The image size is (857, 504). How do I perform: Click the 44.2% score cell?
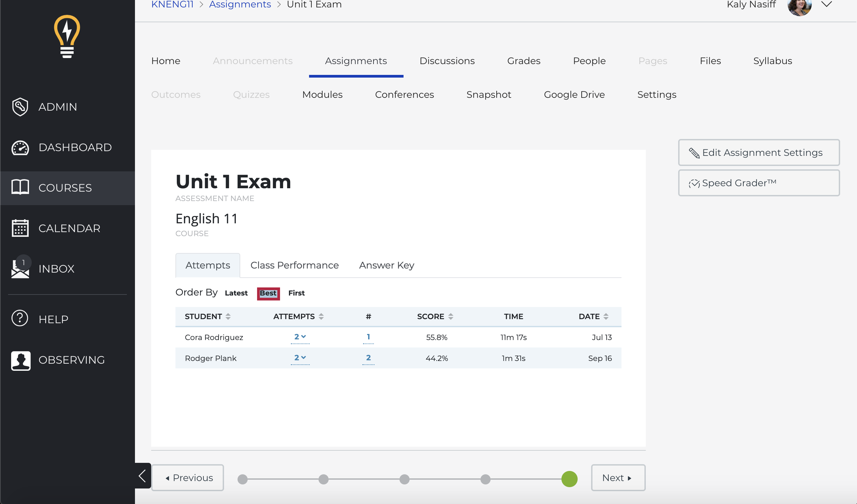click(x=436, y=358)
